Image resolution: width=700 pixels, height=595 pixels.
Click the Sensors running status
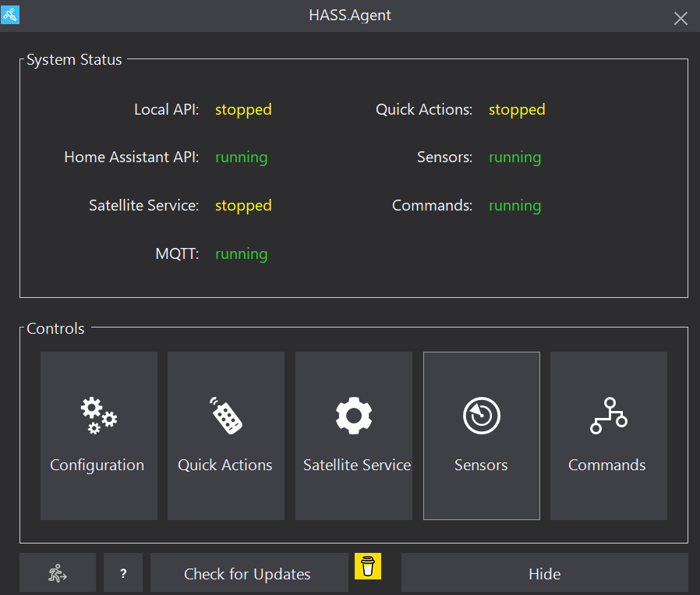point(515,158)
